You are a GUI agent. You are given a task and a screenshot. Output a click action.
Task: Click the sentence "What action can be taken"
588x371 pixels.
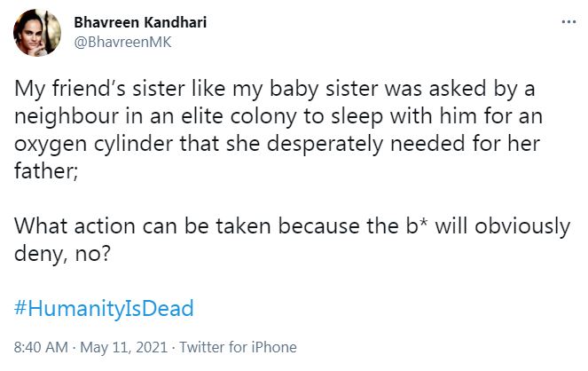[292, 227]
